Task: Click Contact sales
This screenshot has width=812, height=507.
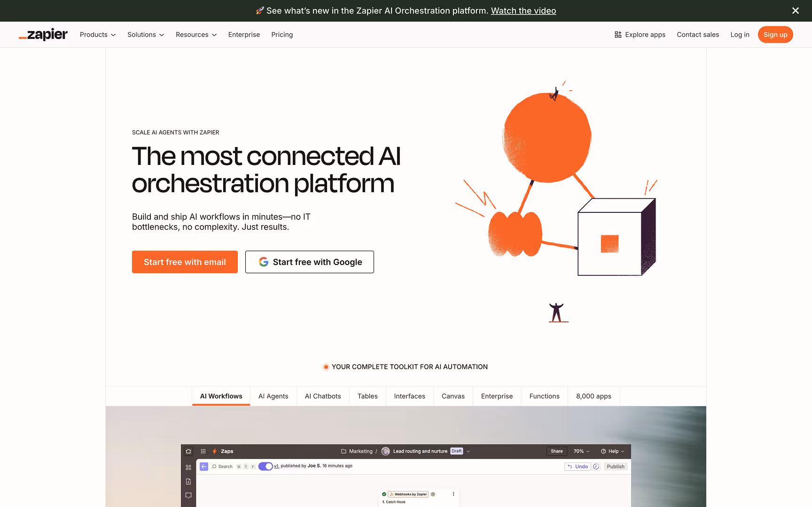Action: tap(698, 35)
